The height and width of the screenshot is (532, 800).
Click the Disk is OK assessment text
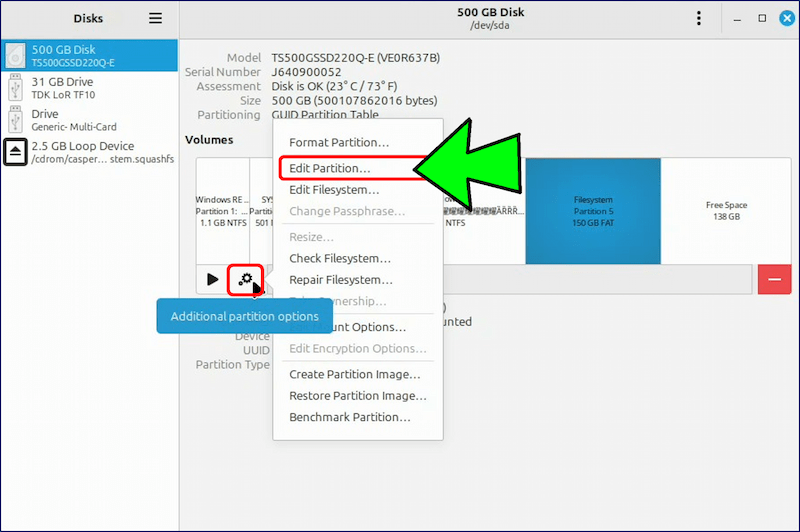[334, 86]
